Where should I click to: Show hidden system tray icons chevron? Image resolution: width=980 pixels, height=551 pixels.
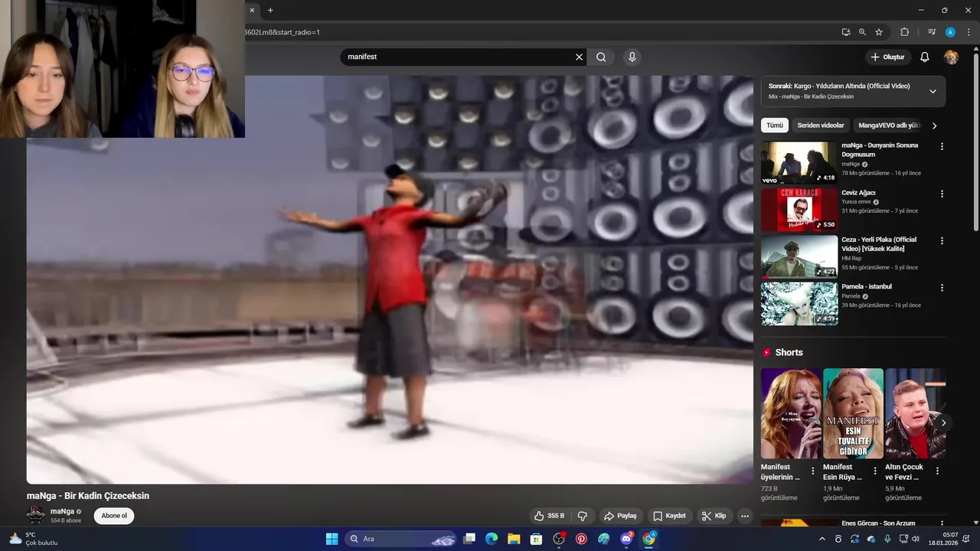point(822,539)
